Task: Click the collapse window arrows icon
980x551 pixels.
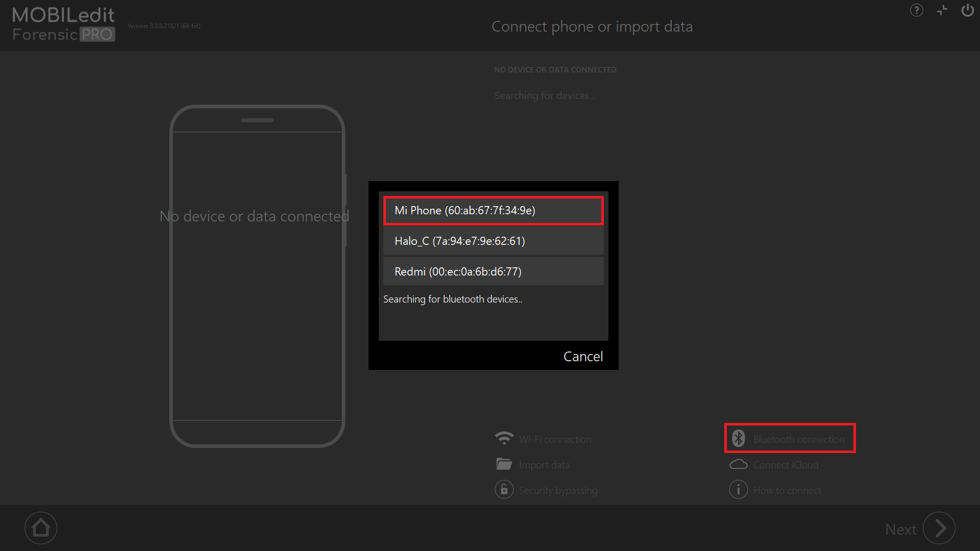Action: [x=942, y=10]
